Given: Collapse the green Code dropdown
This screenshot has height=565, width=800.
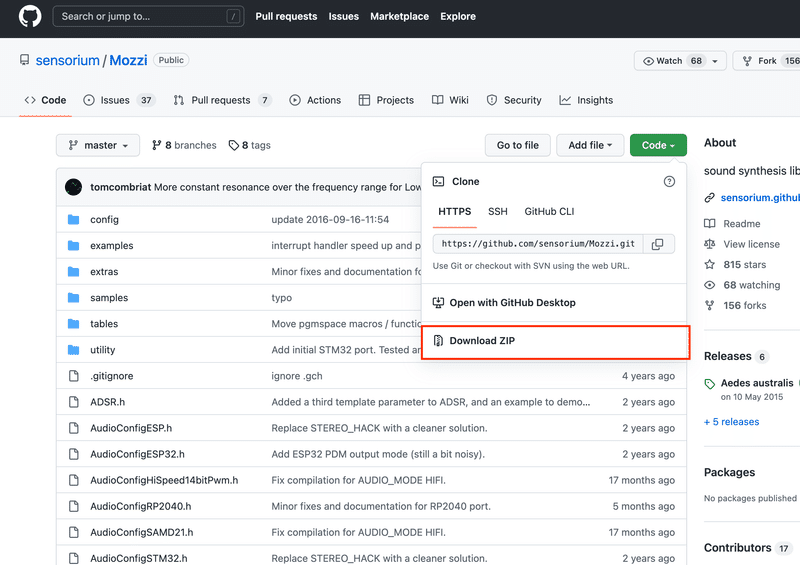Looking at the screenshot, I should point(658,145).
